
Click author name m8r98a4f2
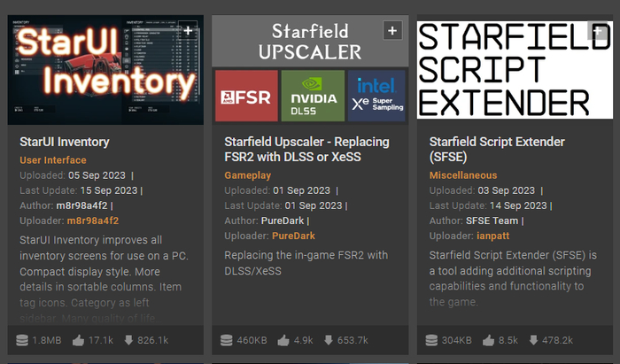[x=81, y=205]
